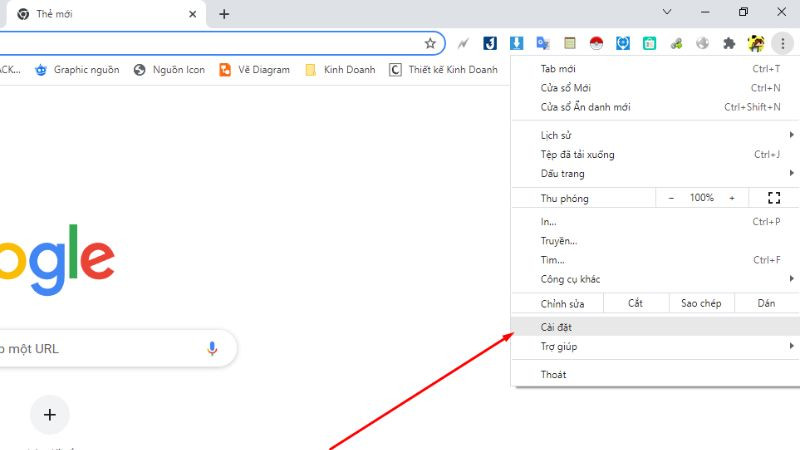Open the Extensions puzzle piece menu
The image size is (800, 450).
coord(729,43)
